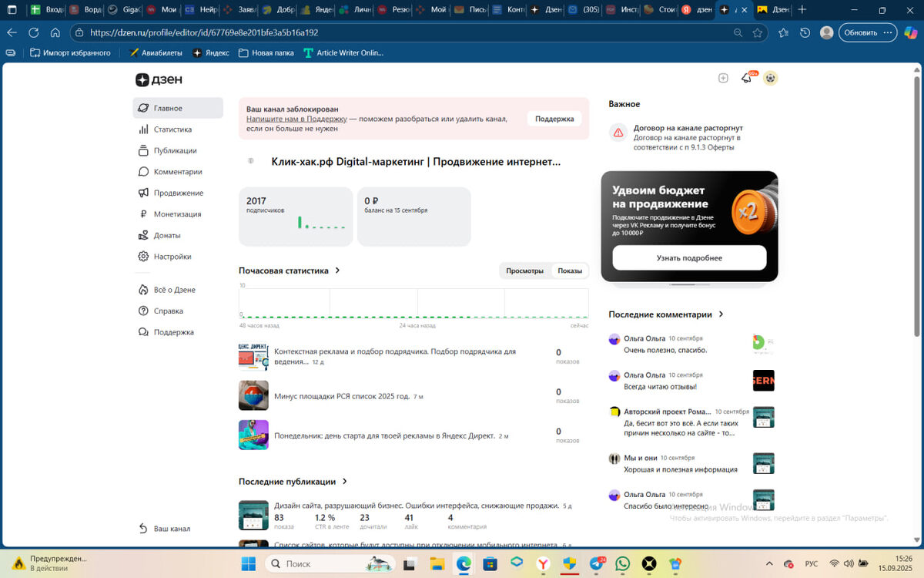Open Контекстная реклама и подбор подрядчика article
The width and height of the screenshot is (924, 578).
[x=395, y=356]
